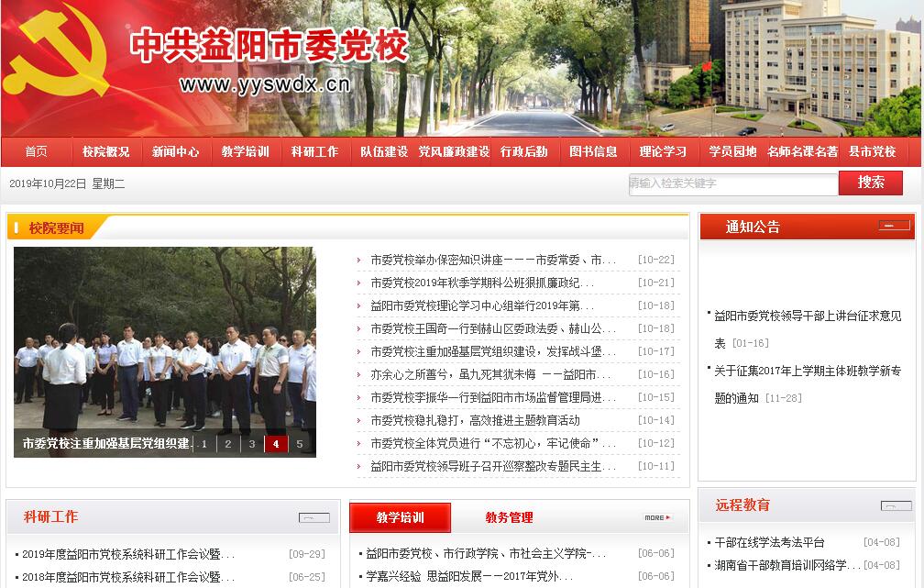Open news 益阳市委党校领导班子召开巡察整改专题民主生
This screenshot has width=924, height=588.
(x=493, y=467)
